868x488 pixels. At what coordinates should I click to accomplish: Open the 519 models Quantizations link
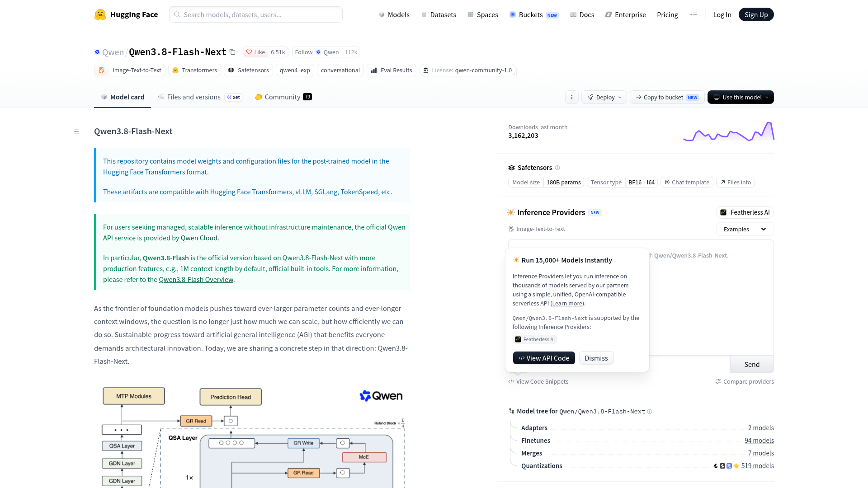(x=757, y=466)
